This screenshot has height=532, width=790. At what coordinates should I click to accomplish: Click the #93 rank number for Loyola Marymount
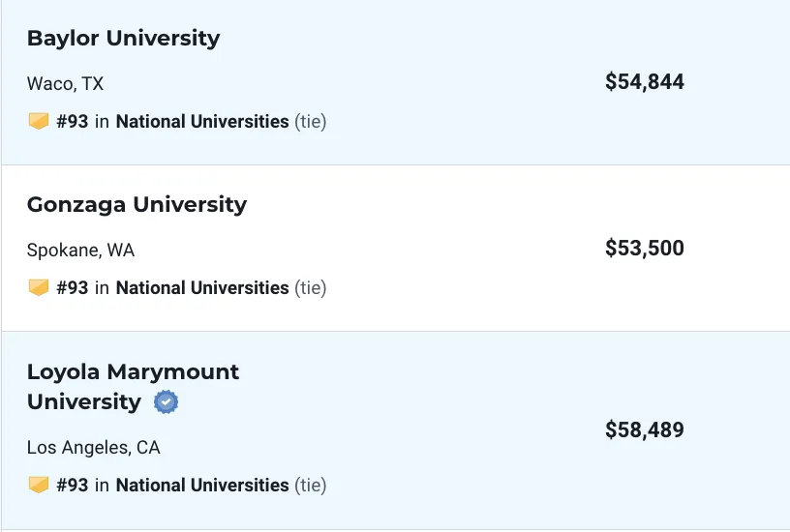click(73, 486)
